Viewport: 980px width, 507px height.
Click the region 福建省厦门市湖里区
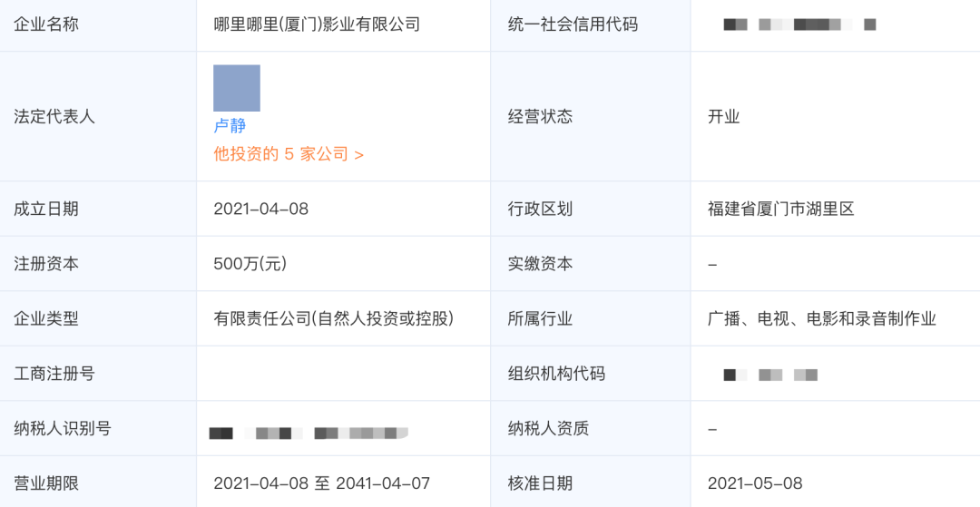pos(781,209)
